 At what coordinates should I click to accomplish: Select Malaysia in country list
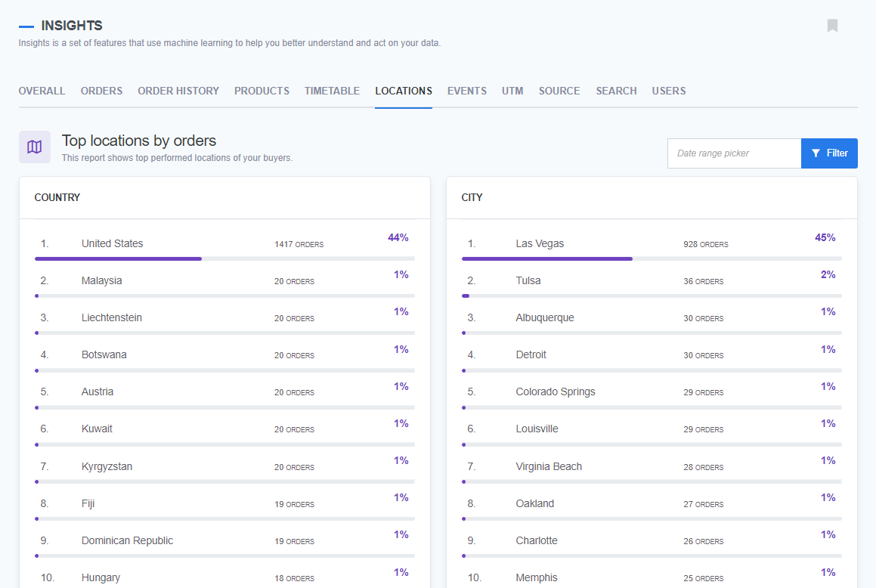tap(224, 281)
